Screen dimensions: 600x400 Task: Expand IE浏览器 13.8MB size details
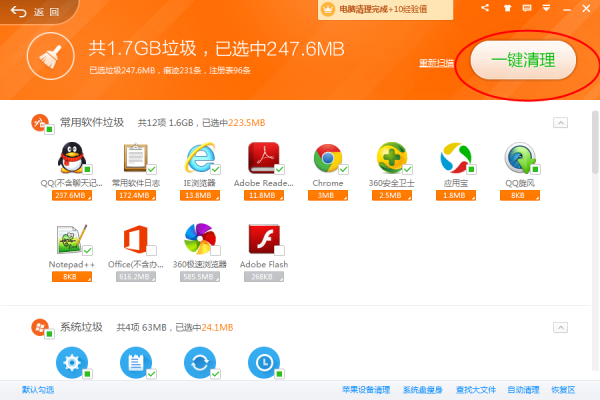tap(200, 196)
